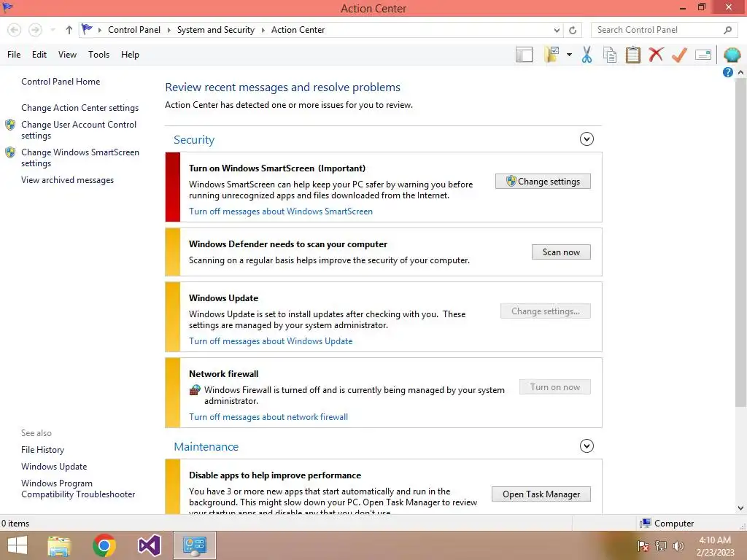Click the Scan now button
The width and height of the screenshot is (747, 560).
point(561,252)
